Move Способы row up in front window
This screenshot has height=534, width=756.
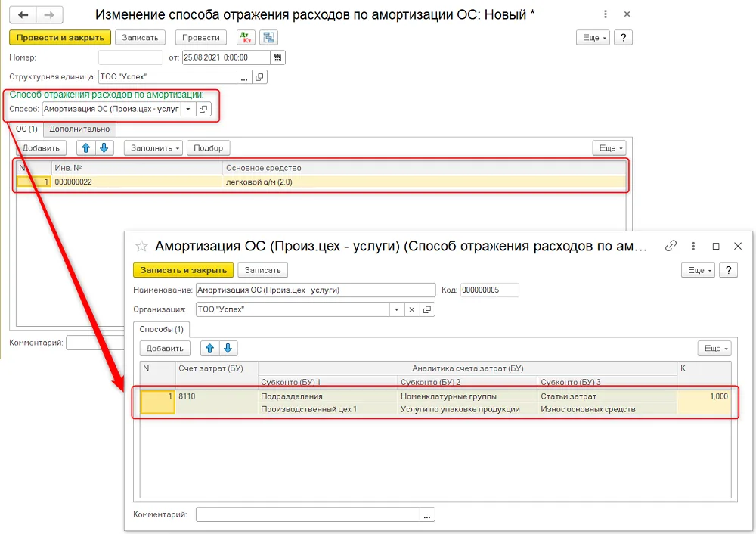click(x=209, y=348)
